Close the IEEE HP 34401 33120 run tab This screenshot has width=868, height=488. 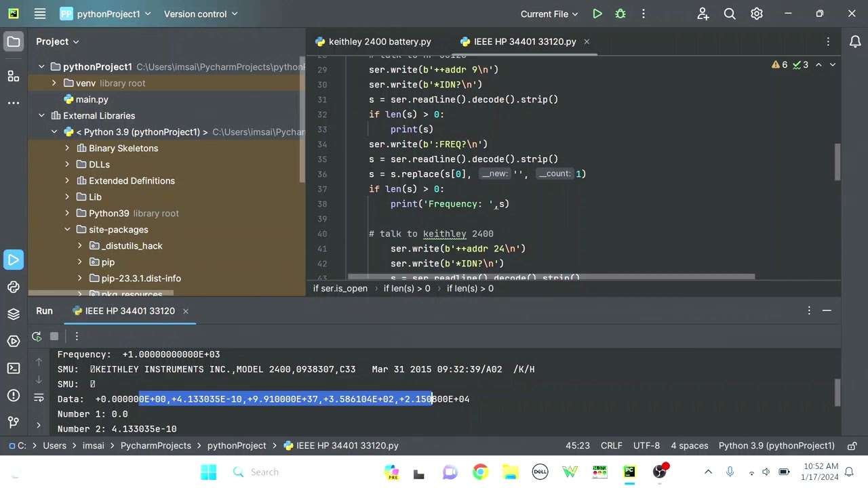(185, 310)
